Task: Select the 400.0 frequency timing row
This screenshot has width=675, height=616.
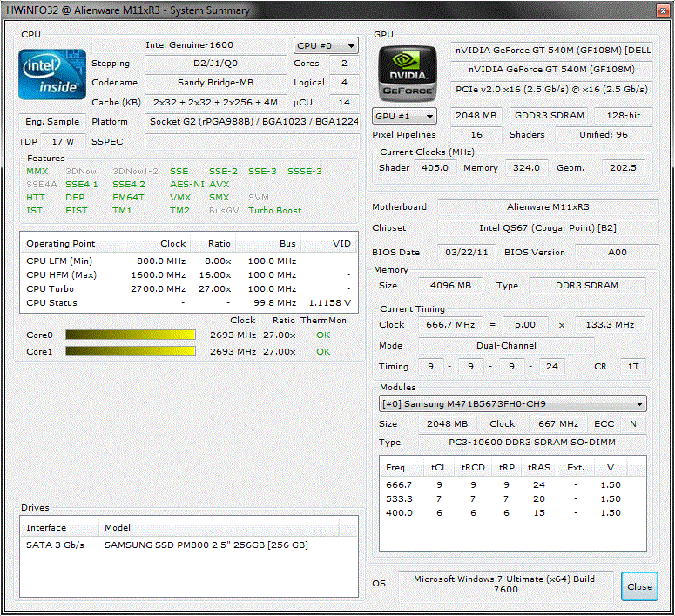Action: 513,513
